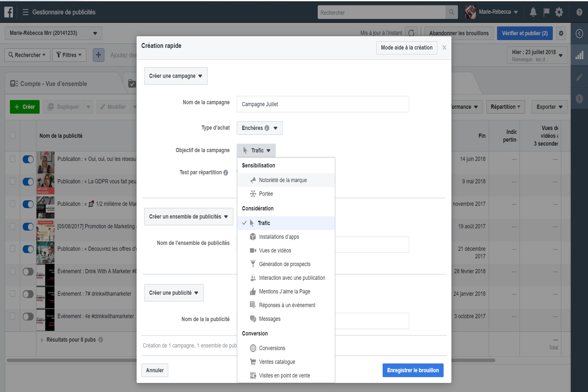The image size is (588, 392).
Task: Toggle off the 'La GDPR vous fait peur' ad
Action: click(x=28, y=182)
